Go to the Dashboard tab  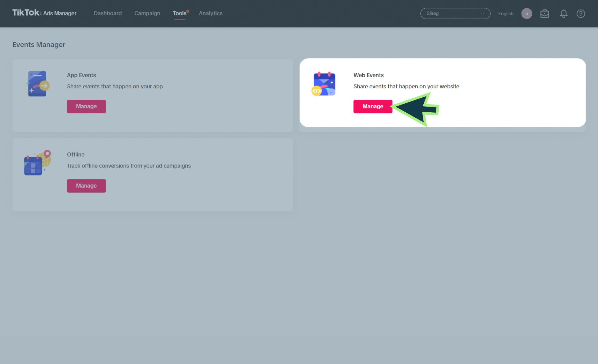click(108, 13)
